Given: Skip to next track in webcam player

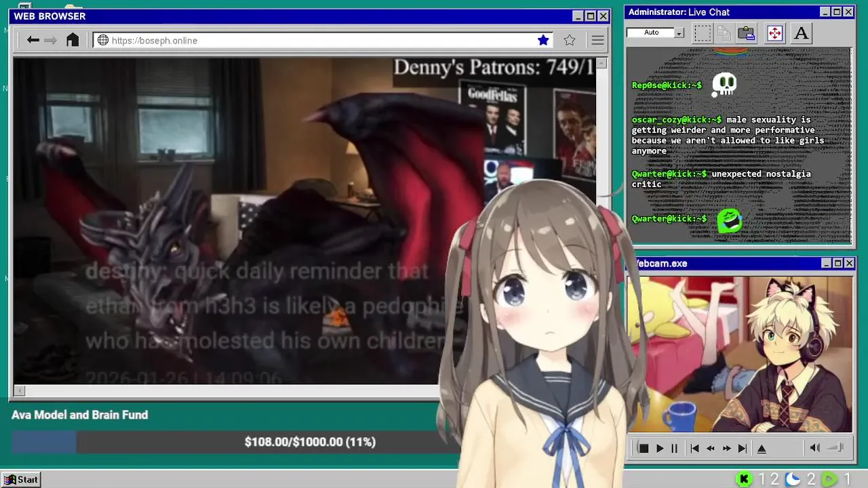Looking at the screenshot, I should [x=743, y=448].
